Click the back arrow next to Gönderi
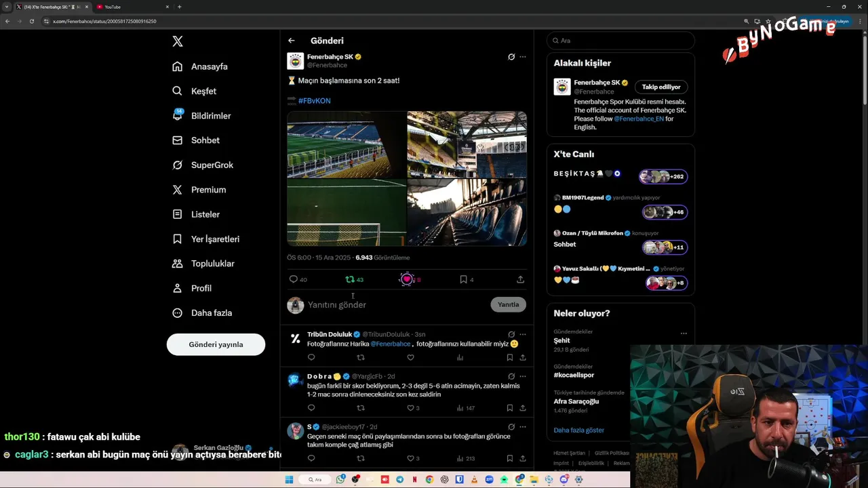The width and height of the screenshot is (868, 488). click(292, 41)
